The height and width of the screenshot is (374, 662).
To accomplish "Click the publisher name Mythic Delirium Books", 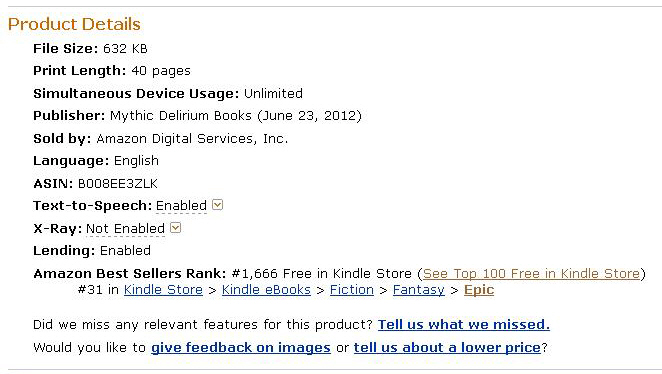I will (181, 116).
